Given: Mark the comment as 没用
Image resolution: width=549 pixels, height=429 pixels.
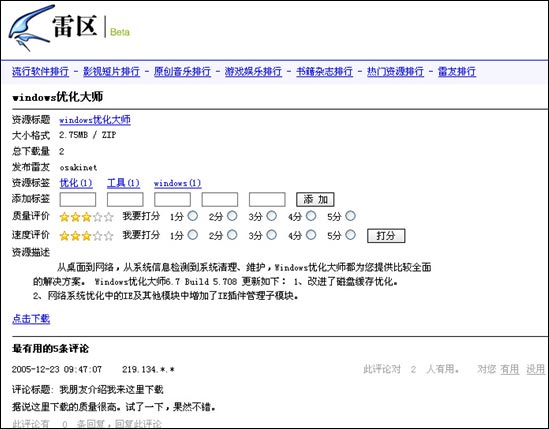Looking at the screenshot, I should 536,369.
